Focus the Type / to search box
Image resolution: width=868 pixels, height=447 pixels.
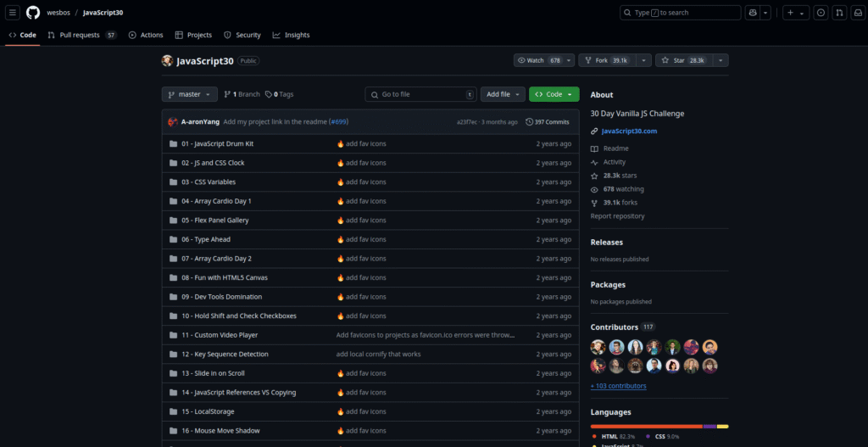[x=681, y=13]
